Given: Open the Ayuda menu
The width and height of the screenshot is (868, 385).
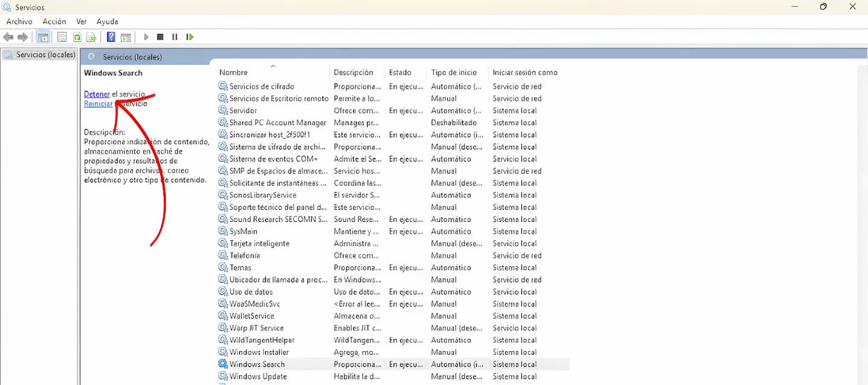Looking at the screenshot, I should pos(107,22).
